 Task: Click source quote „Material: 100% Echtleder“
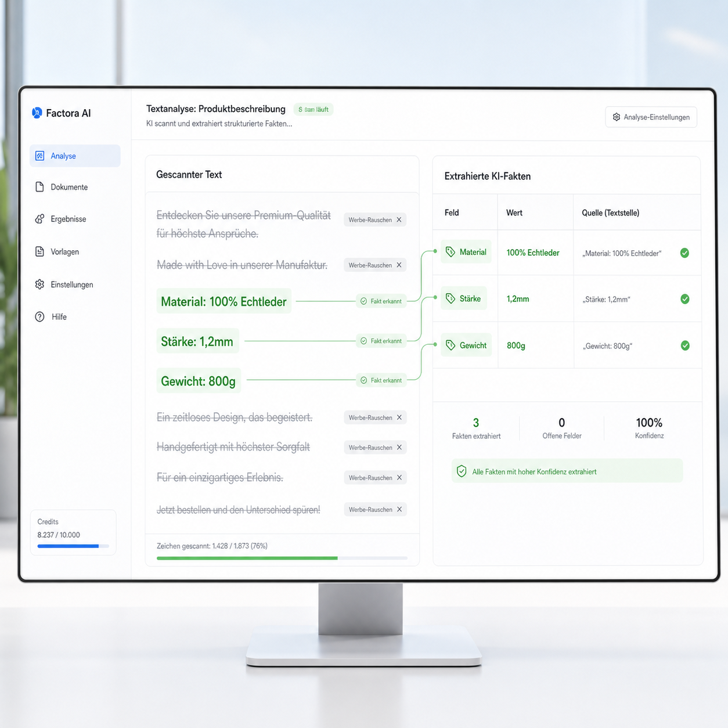point(622,254)
